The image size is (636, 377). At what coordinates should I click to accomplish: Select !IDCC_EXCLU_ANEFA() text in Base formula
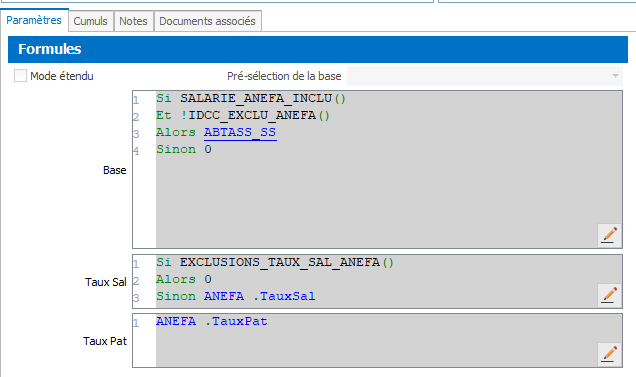[255, 115]
